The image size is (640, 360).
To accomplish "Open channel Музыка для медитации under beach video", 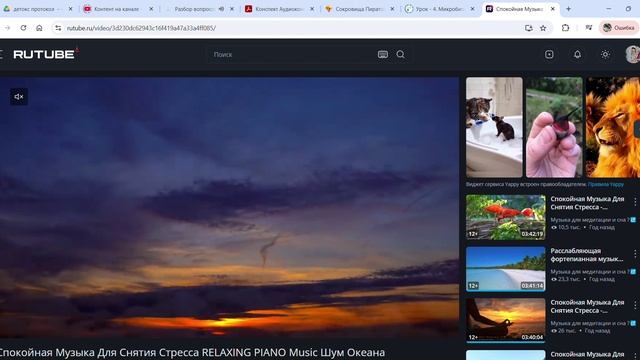I will [x=590, y=271].
